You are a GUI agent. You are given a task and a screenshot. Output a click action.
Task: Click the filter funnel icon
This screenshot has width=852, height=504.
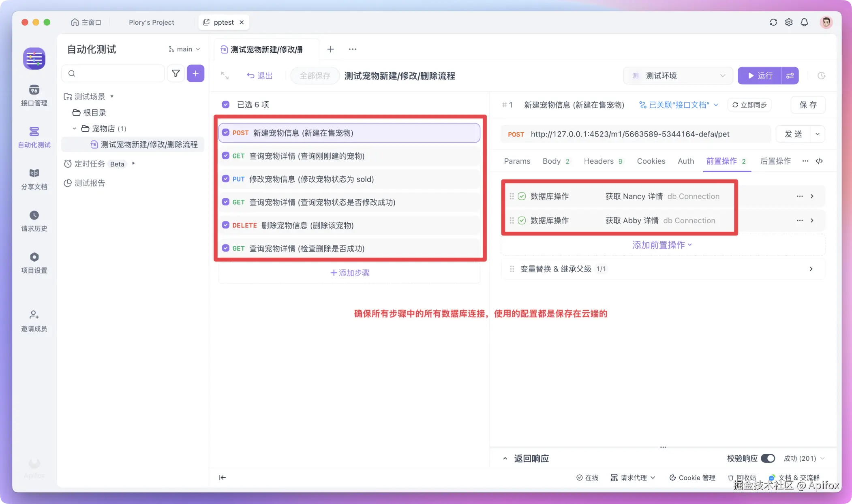click(176, 73)
